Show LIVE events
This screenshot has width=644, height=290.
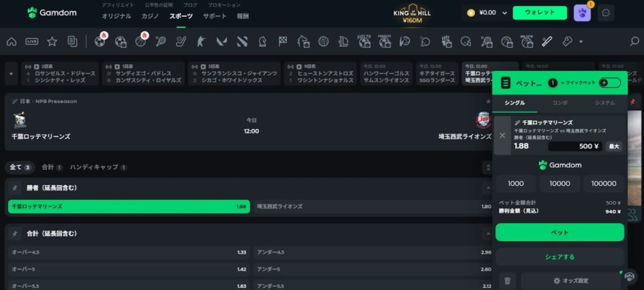(x=32, y=41)
